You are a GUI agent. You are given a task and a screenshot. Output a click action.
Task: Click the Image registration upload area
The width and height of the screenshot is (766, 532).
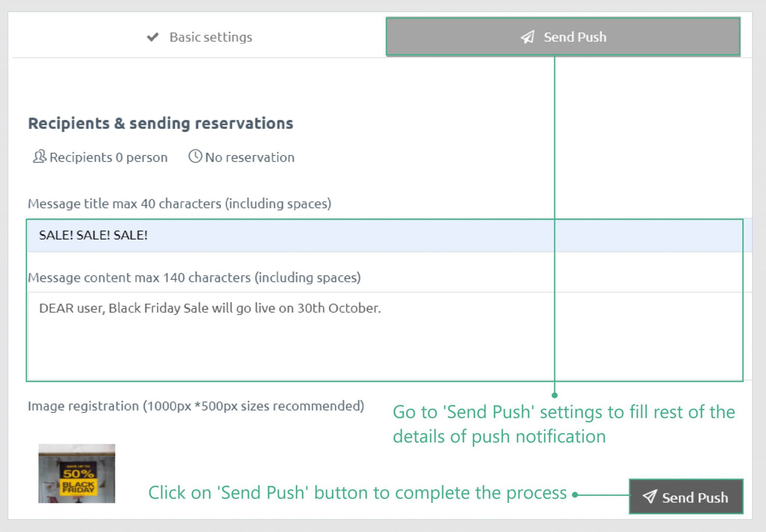coord(196,406)
